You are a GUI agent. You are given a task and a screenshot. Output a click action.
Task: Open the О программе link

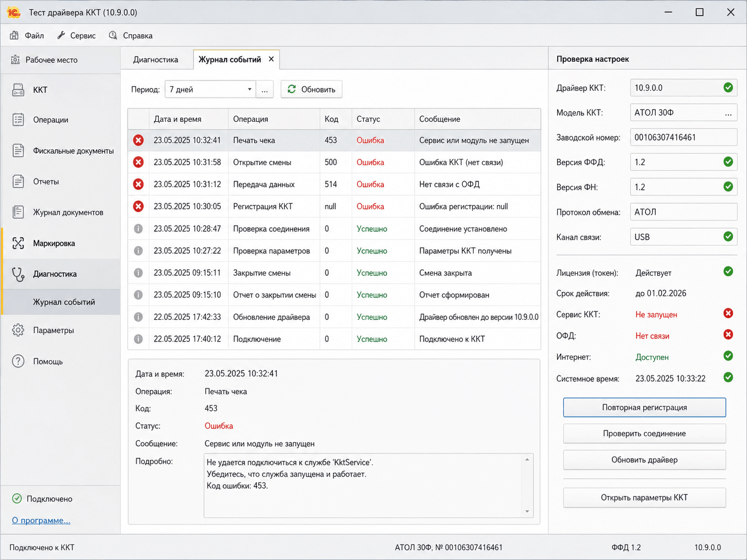click(x=41, y=520)
